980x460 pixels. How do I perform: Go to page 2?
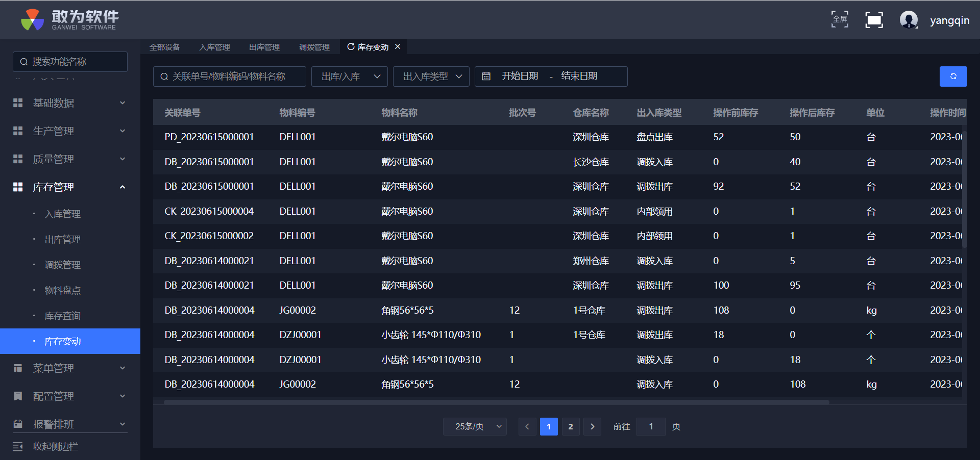point(571,426)
